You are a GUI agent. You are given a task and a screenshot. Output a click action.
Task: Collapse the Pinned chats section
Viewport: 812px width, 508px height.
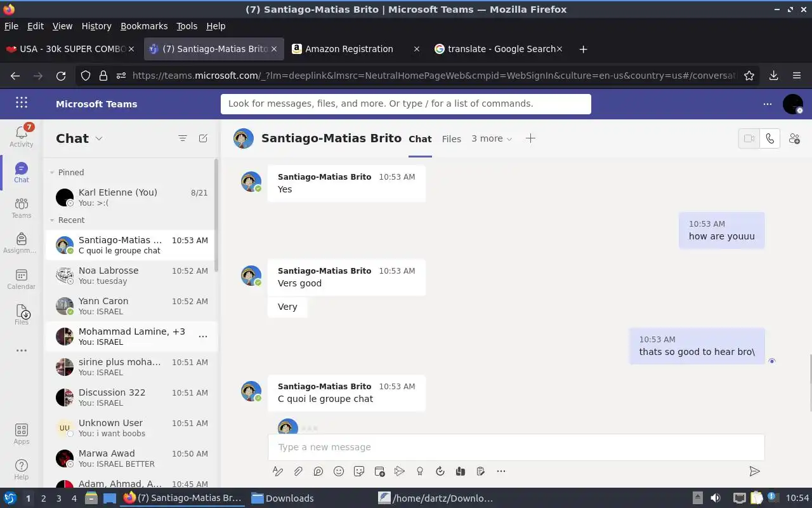(x=53, y=172)
